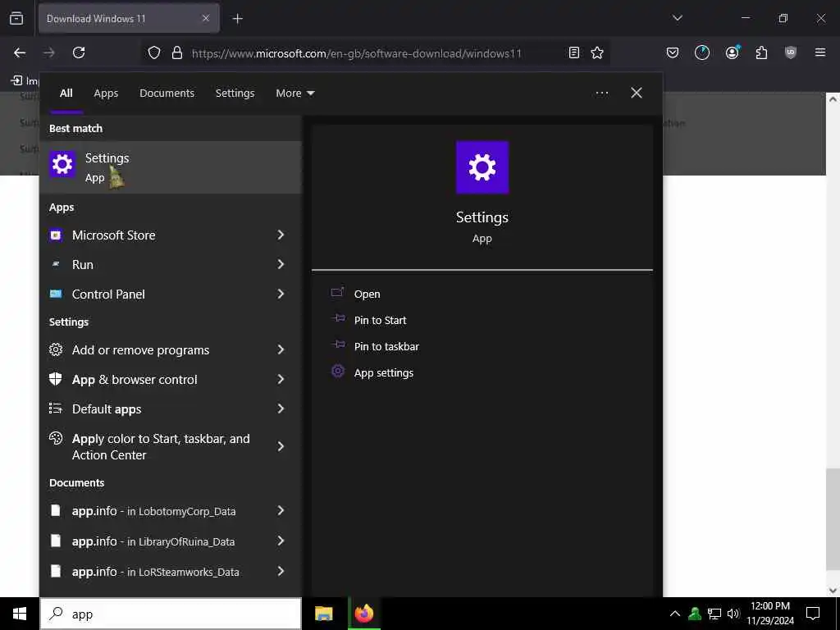This screenshot has height=630, width=840.
Task: Expand Apply color to Start arrow
Action: [281, 447]
